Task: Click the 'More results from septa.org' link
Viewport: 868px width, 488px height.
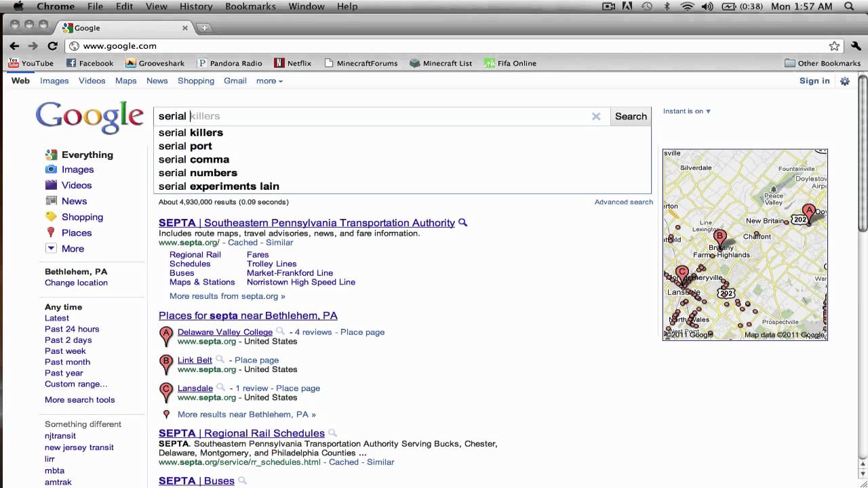Action: point(227,296)
